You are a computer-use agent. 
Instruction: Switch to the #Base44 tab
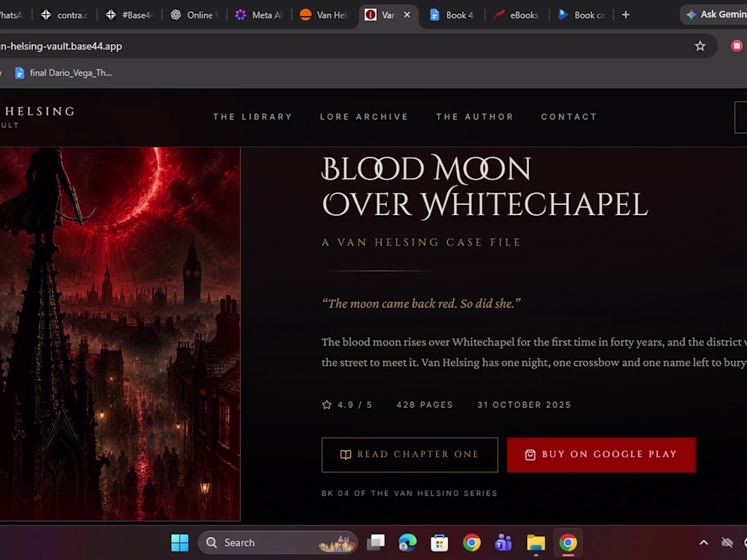(130, 15)
